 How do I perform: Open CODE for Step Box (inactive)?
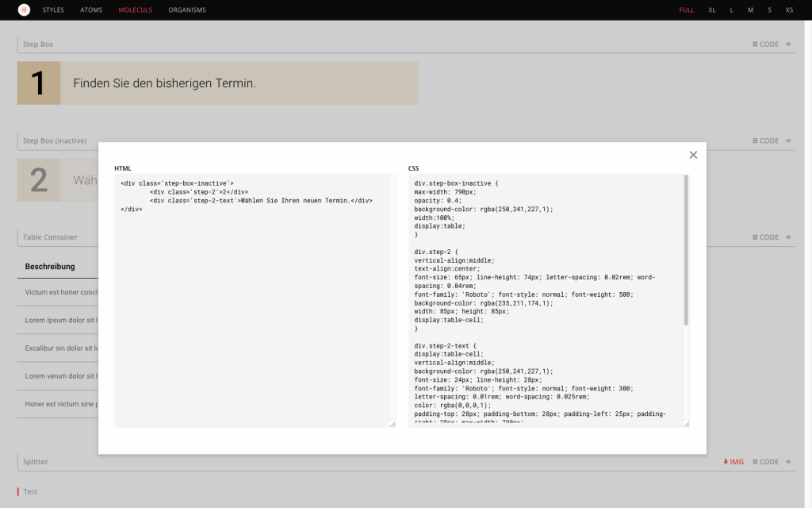coord(768,140)
